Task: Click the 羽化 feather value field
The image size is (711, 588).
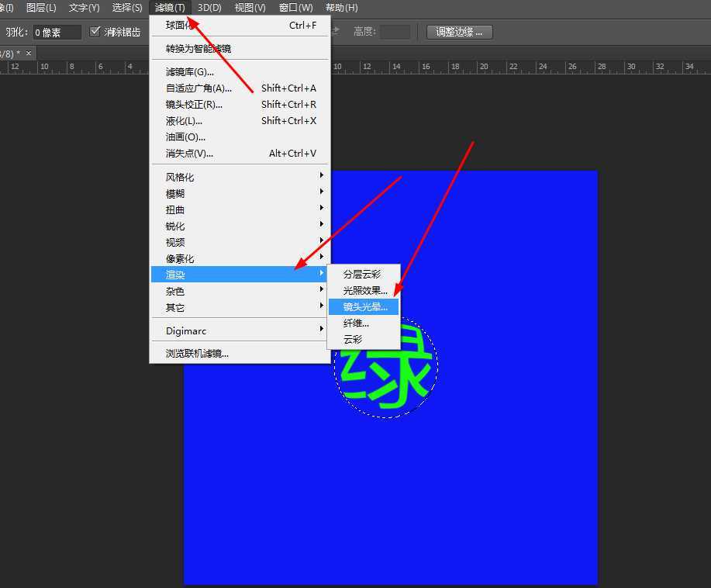Action: [54, 32]
